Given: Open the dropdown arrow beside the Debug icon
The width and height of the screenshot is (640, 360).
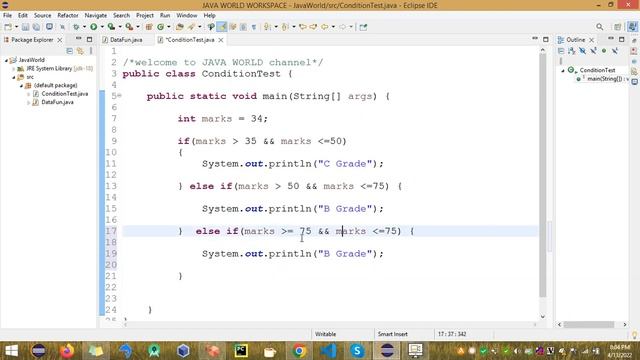Looking at the screenshot, I should tap(84, 27).
